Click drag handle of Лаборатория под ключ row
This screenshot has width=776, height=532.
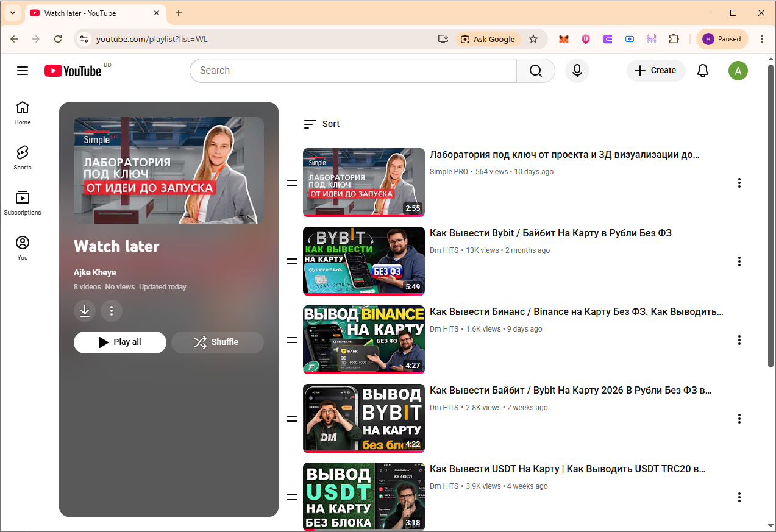(x=292, y=183)
